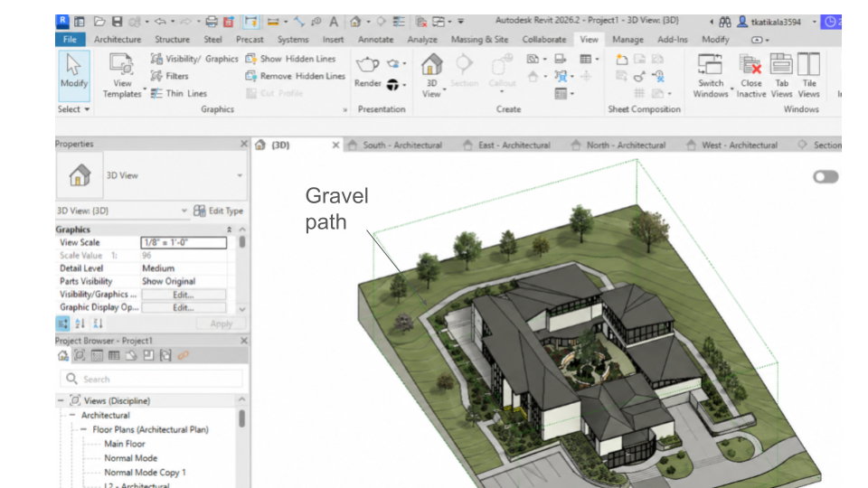The image size is (868, 488).
Task: Click the Project Browser scrollbar thumb
Action: pyautogui.click(x=242, y=418)
